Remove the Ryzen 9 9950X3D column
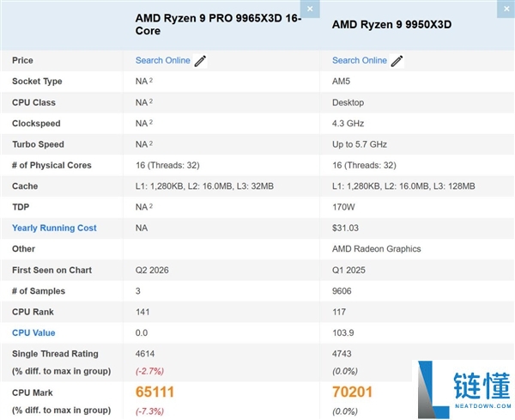 pos(506,9)
